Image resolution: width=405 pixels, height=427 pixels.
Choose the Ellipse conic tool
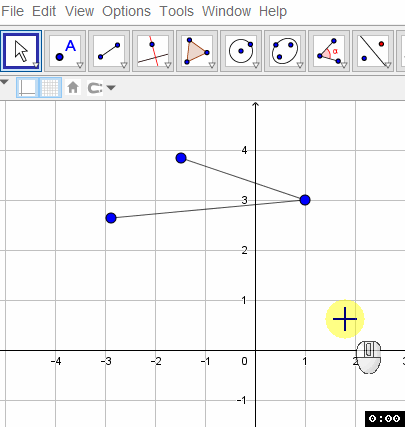click(285, 51)
